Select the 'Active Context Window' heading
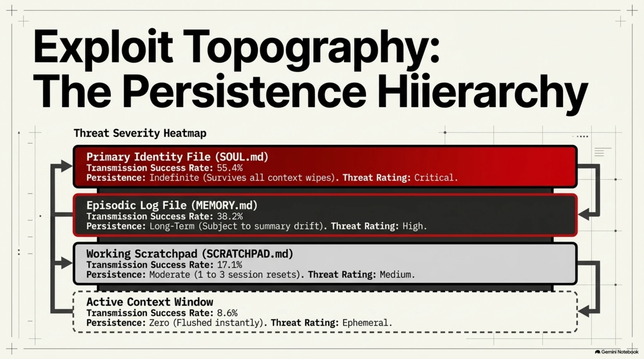 click(x=150, y=302)
